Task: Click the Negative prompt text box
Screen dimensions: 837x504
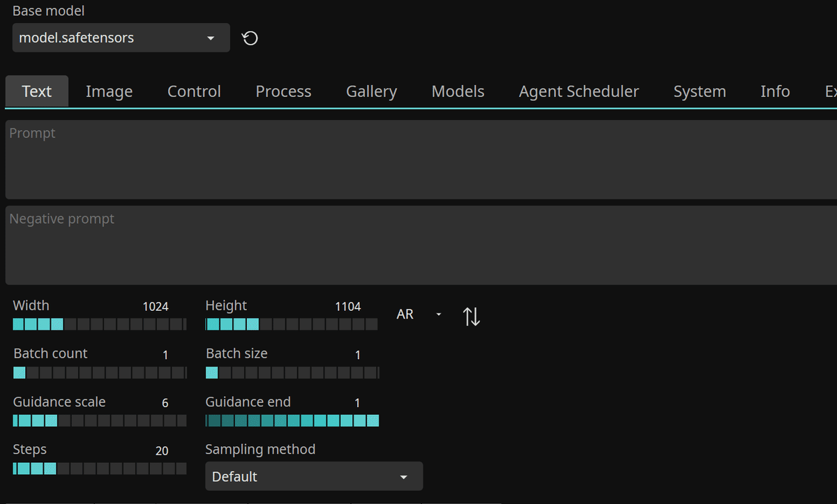Action: (418, 245)
